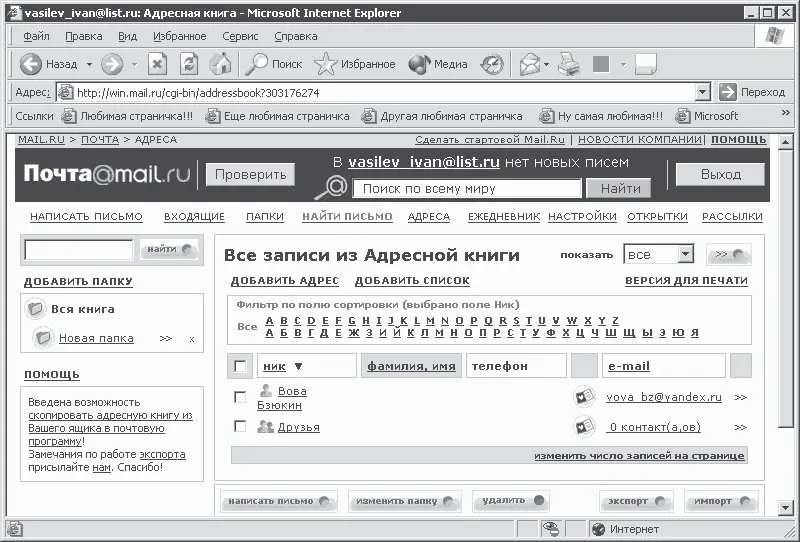
Task: Refresh the page with the reload icon
Action: (x=189, y=64)
